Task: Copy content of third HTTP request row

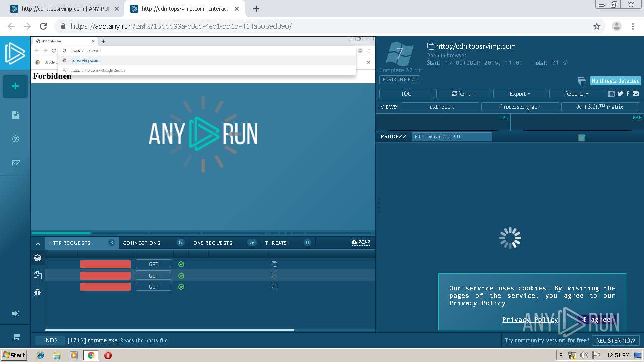Action: pyautogui.click(x=274, y=286)
